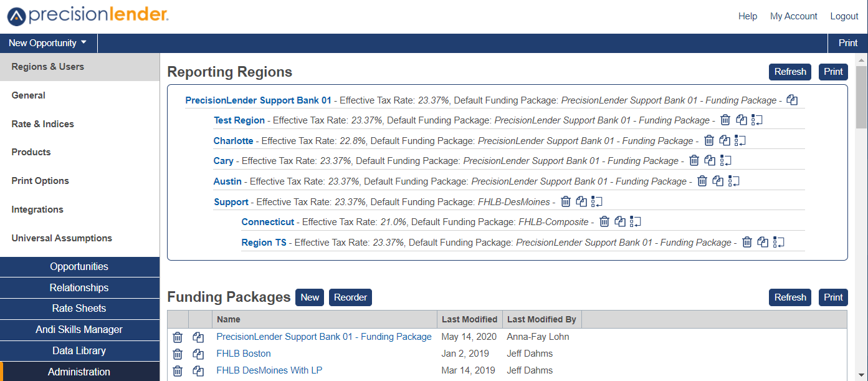This screenshot has width=868, height=381.
Task: Copy the Austin reporting region
Action: coord(718,181)
